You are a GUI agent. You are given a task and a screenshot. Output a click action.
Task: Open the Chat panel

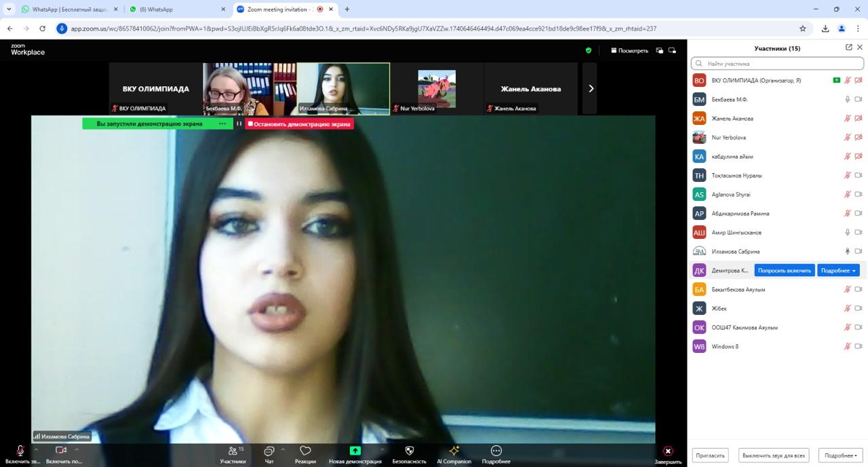[x=269, y=451]
